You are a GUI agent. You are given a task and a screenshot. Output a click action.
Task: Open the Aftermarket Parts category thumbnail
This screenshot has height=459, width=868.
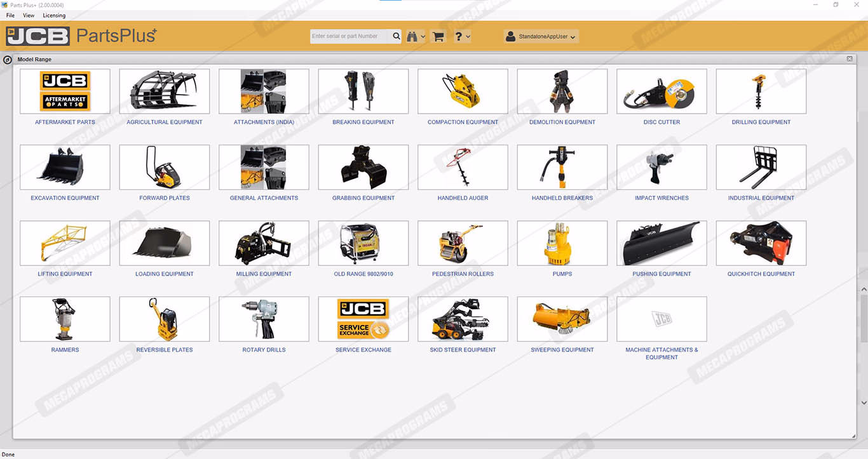pos(65,91)
